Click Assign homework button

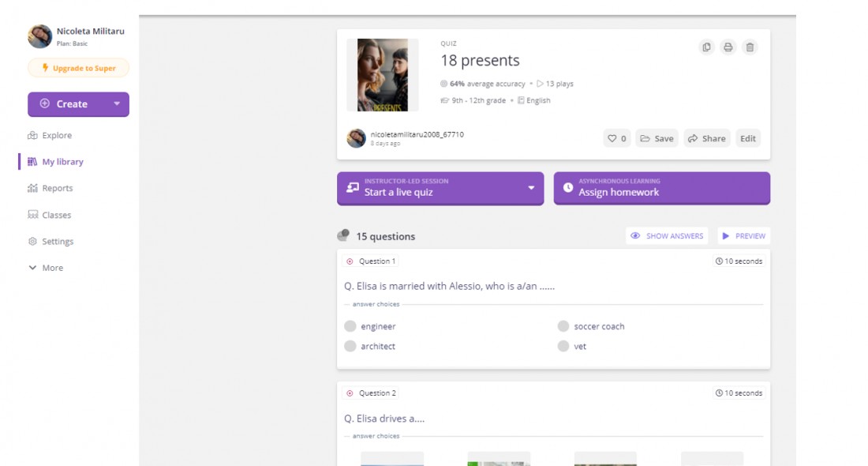661,188
